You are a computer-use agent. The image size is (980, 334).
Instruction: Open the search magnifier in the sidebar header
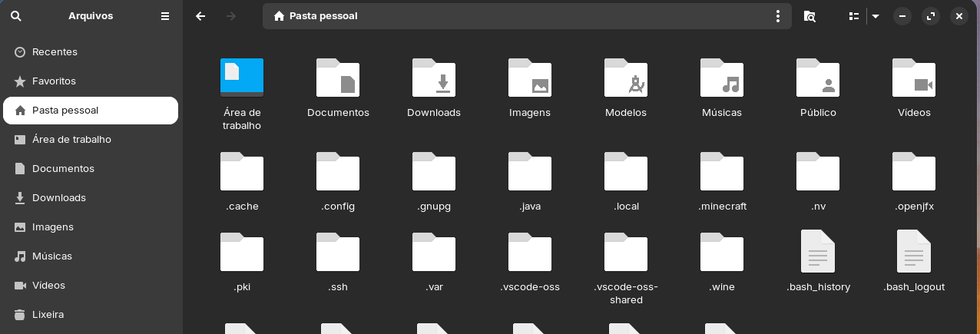coord(16,15)
